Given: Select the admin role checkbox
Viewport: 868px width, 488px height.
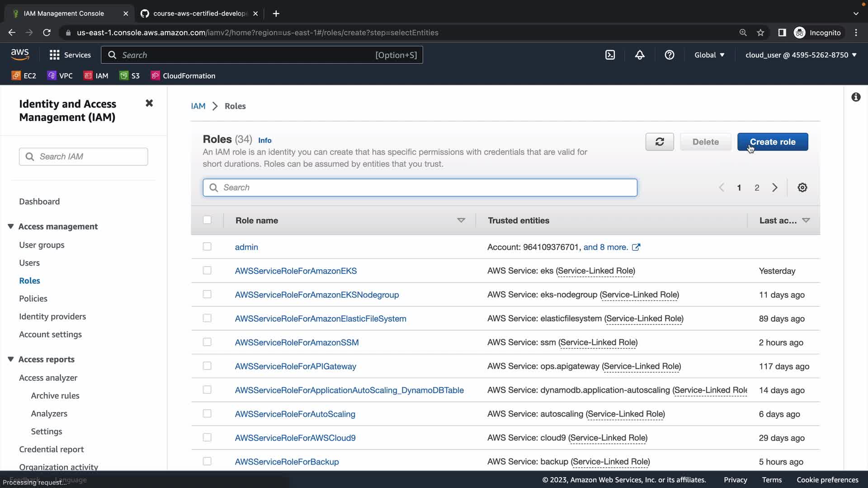Looking at the screenshot, I should 207,247.
